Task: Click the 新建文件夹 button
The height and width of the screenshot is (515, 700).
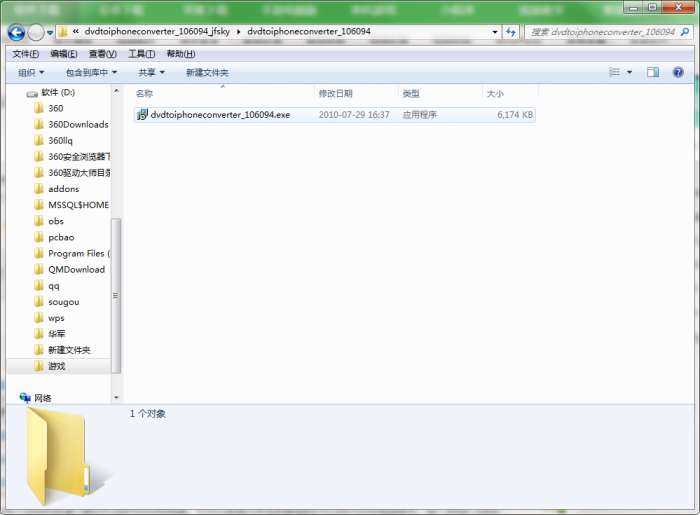Action: pyautogui.click(x=207, y=72)
